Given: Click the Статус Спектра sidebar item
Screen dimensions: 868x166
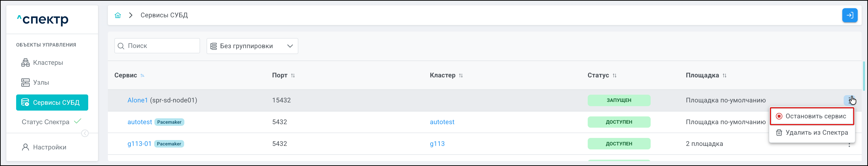Looking at the screenshot, I should [x=45, y=122].
